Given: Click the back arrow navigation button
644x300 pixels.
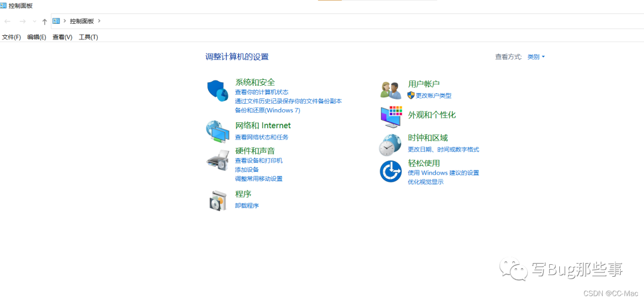Looking at the screenshot, I should [7, 21].
